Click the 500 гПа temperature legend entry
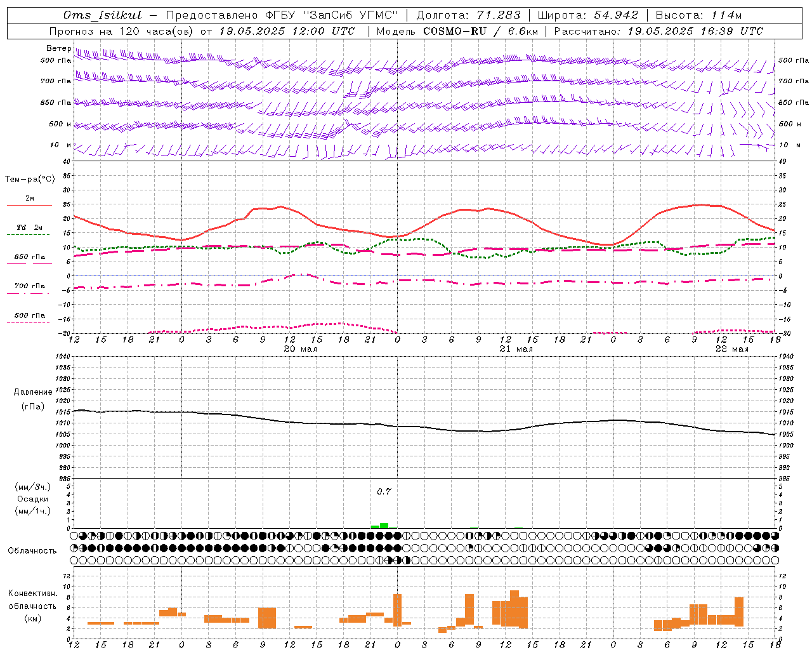The height and width of the screenshot is (650, 812). click(x=30, y=315)
